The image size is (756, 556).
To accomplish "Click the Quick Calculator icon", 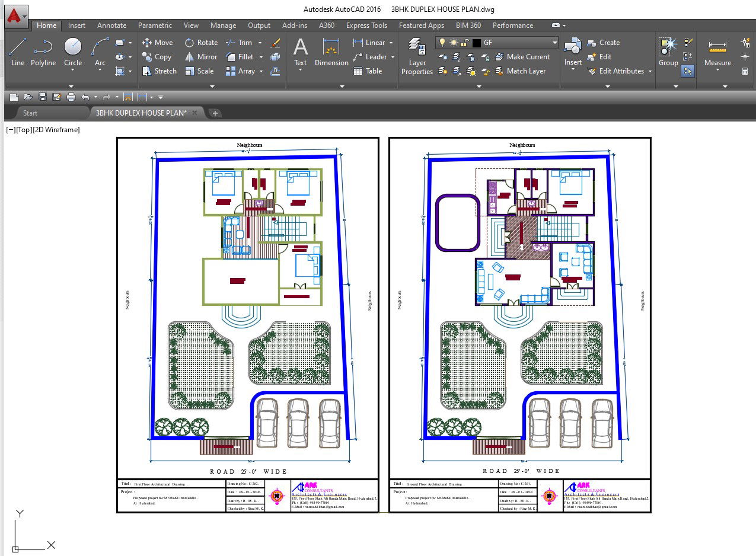I will point(745,71).
